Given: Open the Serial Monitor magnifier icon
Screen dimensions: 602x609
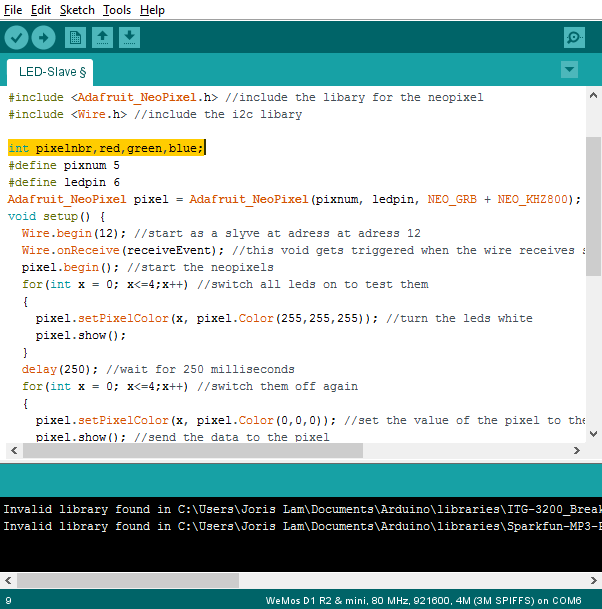Looking at the screenshot, I should click(x=574, y=38).
